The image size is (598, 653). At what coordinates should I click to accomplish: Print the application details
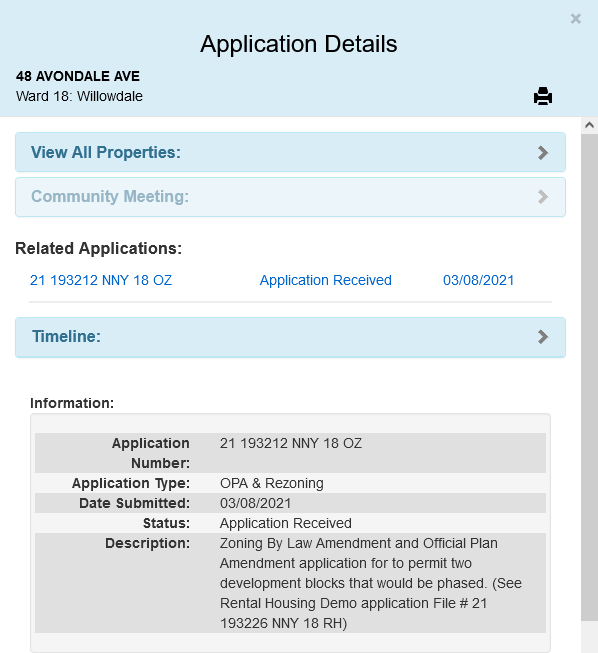point(543,96)
